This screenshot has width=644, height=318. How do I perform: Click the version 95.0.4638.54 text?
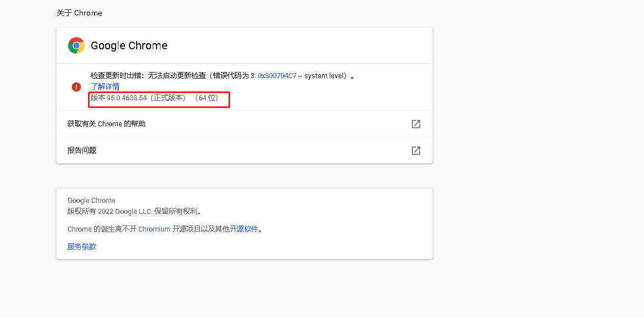pyautogui.click(x=154, y=98)
